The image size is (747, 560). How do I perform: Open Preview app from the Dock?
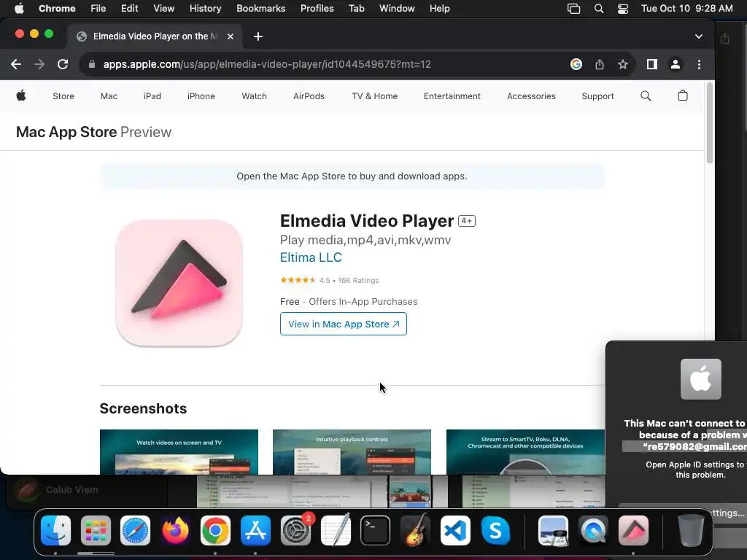pyautogui.click(x=553, y=531)
